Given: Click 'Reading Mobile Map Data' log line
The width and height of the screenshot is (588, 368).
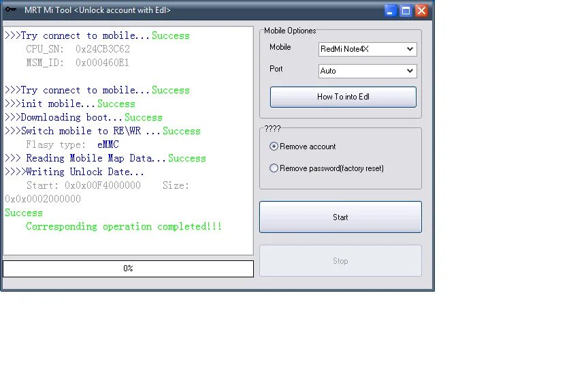Looking at the screenshot, I should coord(105,158).
